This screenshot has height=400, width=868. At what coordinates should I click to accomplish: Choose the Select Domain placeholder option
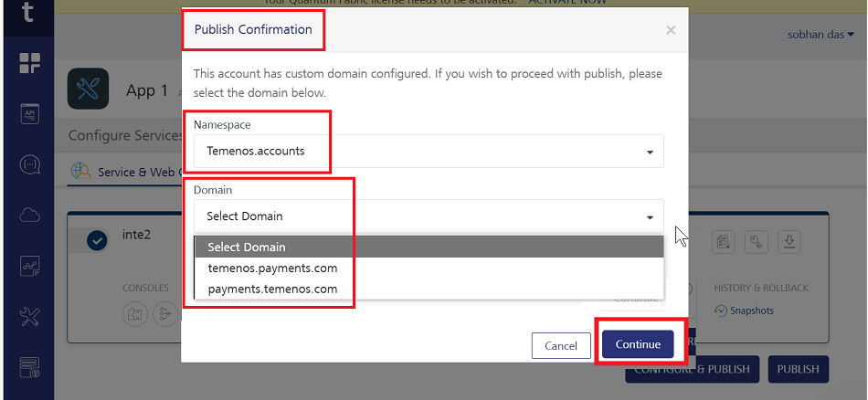click(429, 247)
